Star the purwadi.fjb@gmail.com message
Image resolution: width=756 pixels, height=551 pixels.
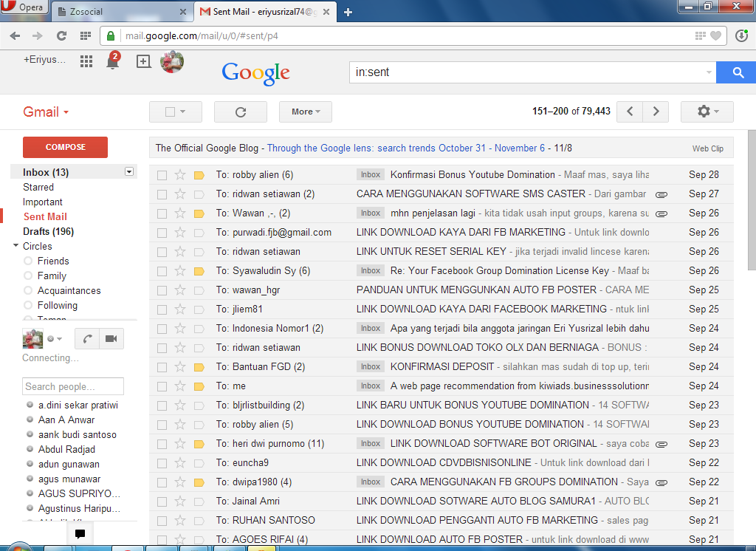(180, 233)
